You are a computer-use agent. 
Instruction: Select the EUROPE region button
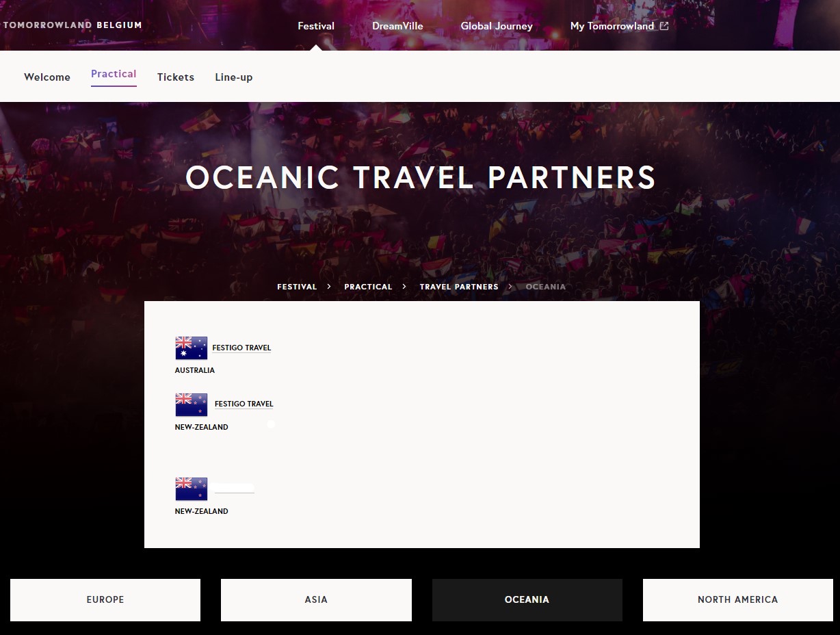pos(105,600)
